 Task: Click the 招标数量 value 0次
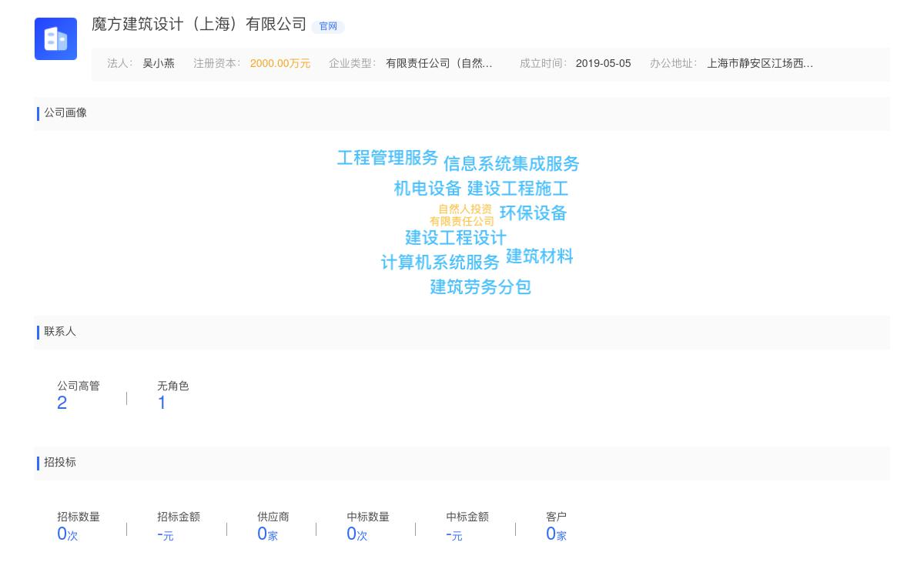[x=68, y=534]
